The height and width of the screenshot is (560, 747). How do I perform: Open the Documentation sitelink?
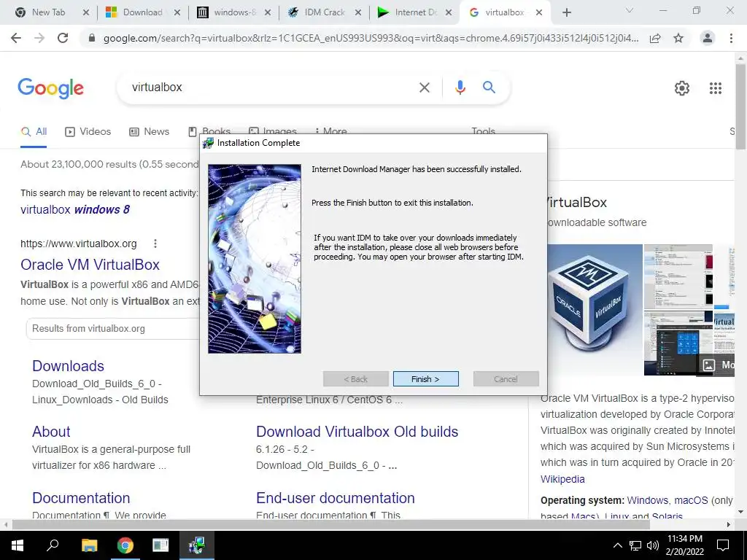point(81,498)
